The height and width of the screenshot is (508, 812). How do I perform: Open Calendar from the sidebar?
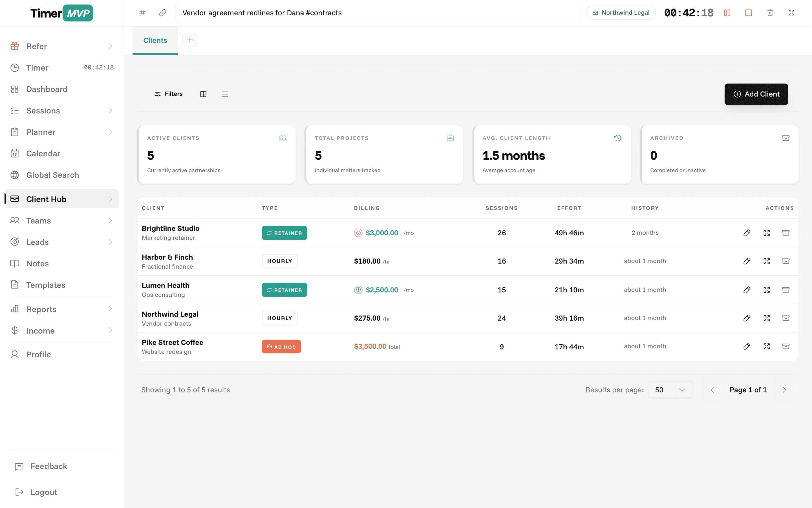(x=62, y=154)
